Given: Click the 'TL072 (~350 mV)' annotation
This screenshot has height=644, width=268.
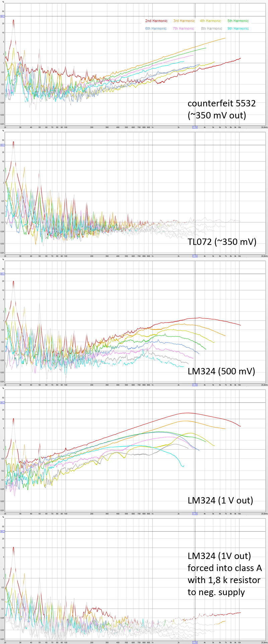Looking at the screenshot, I should click(x=222, y=241).
